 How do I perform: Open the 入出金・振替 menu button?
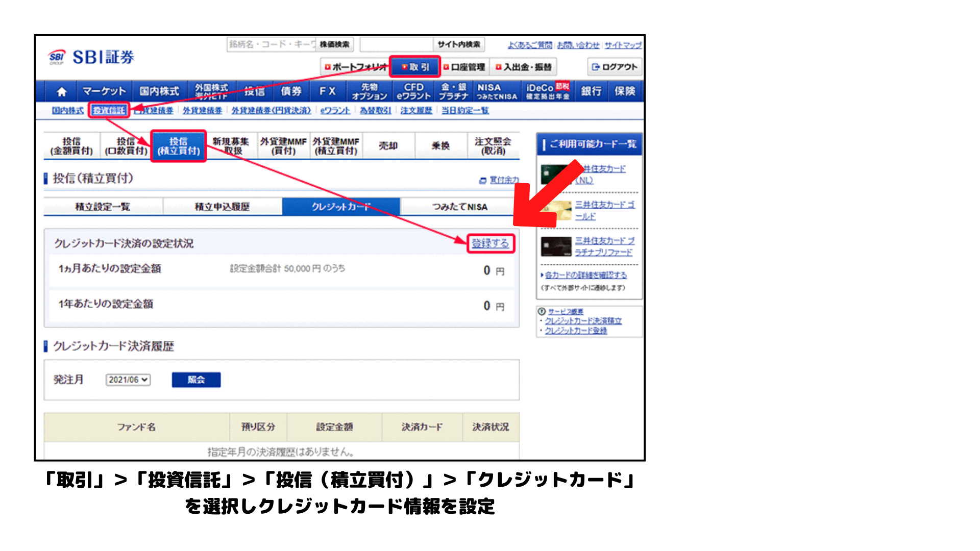[x=524, y=67]
